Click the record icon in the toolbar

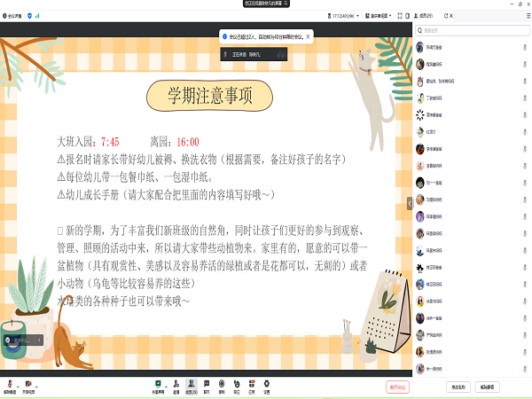click(x=222, y=385)
